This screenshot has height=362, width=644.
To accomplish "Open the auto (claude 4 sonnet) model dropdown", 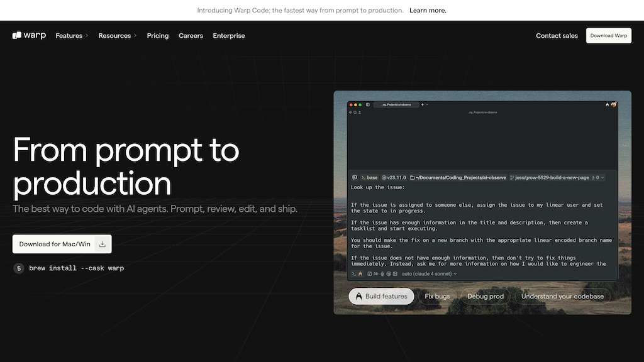I will 428,273.
